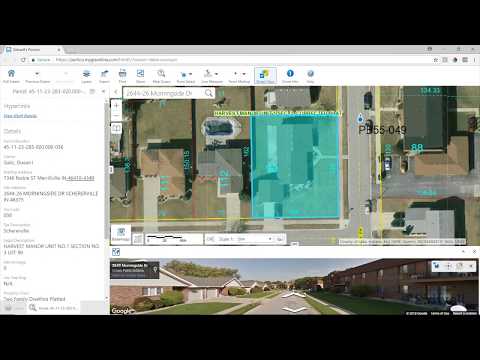The width and height of the screenshot is (480, 360).
Task: Click the Full Extent home icon
Action: [x=11, y=74]
